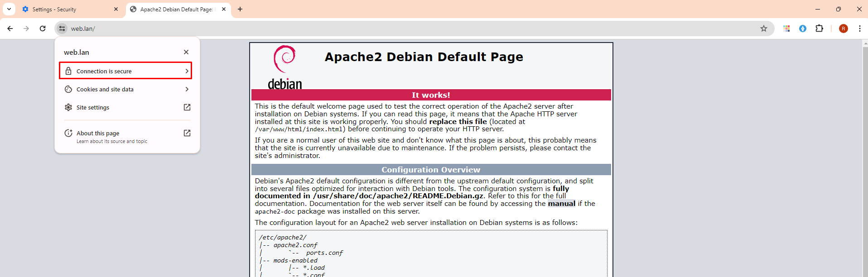Click ports.conf in the config tree
868x277 pixels.
[x=324, y=253]
